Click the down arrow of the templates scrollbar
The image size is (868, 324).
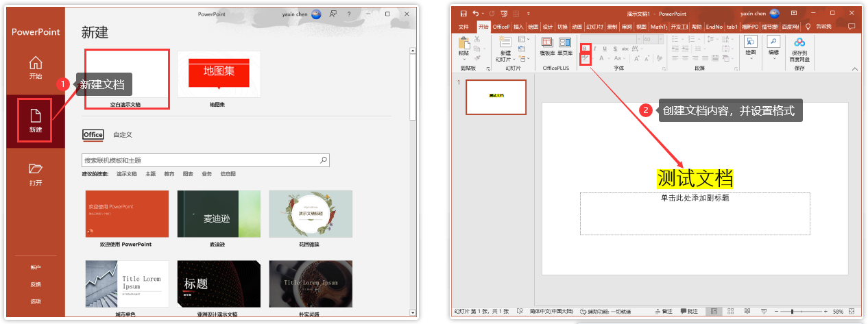coord(412,313)
